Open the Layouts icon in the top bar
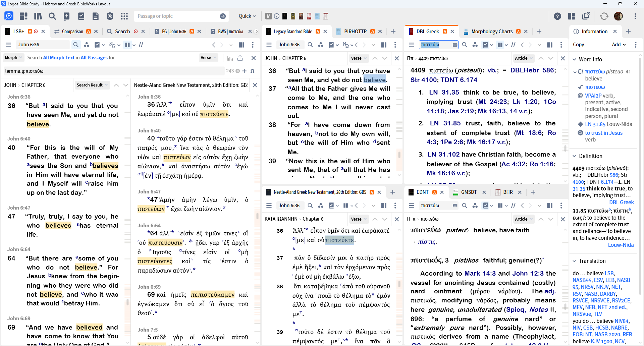Viewport: 644px width, 346px height. (x=572, y=16)
